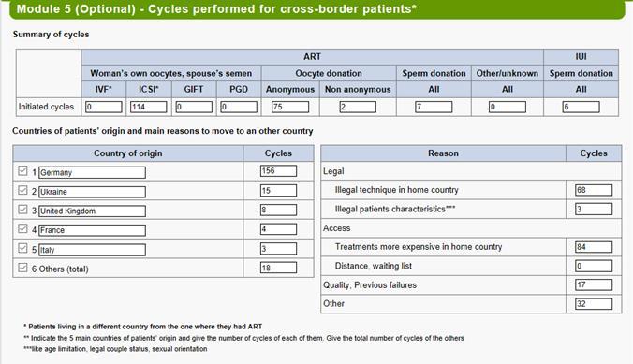Viewport: 633px width, 364px height.
Task: Click the Other reason cycles field
Action: click(594, 304)
